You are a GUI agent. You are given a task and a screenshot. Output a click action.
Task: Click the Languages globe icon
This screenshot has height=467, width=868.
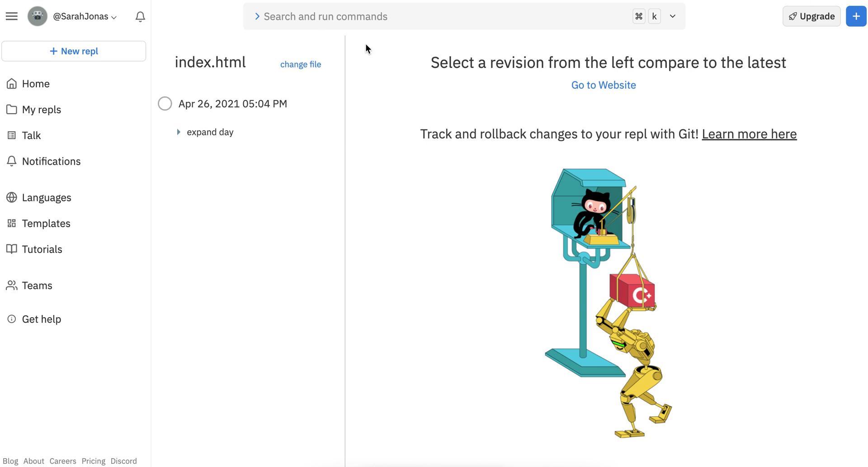tap(12, 198)
